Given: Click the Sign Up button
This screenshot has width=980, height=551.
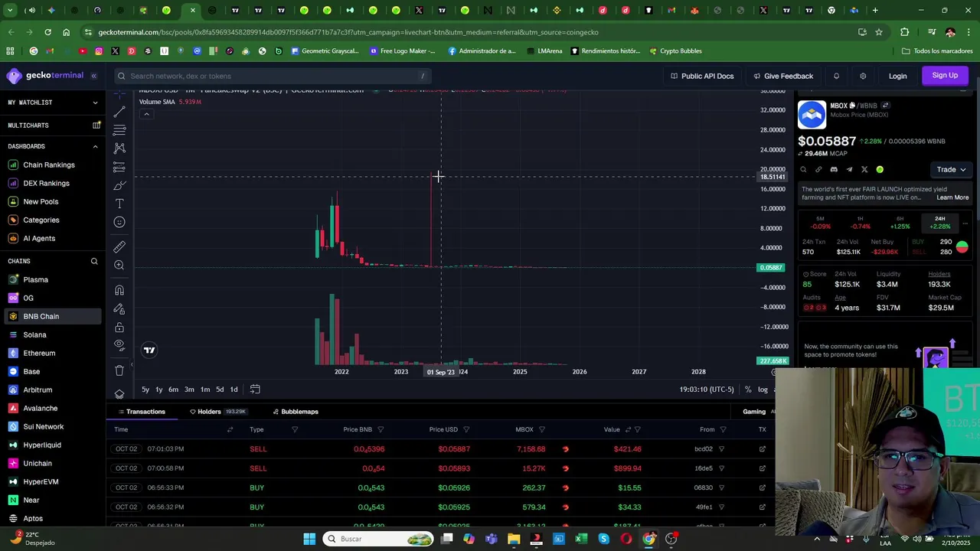Looking at the screenshot, I should pos(945,76).
